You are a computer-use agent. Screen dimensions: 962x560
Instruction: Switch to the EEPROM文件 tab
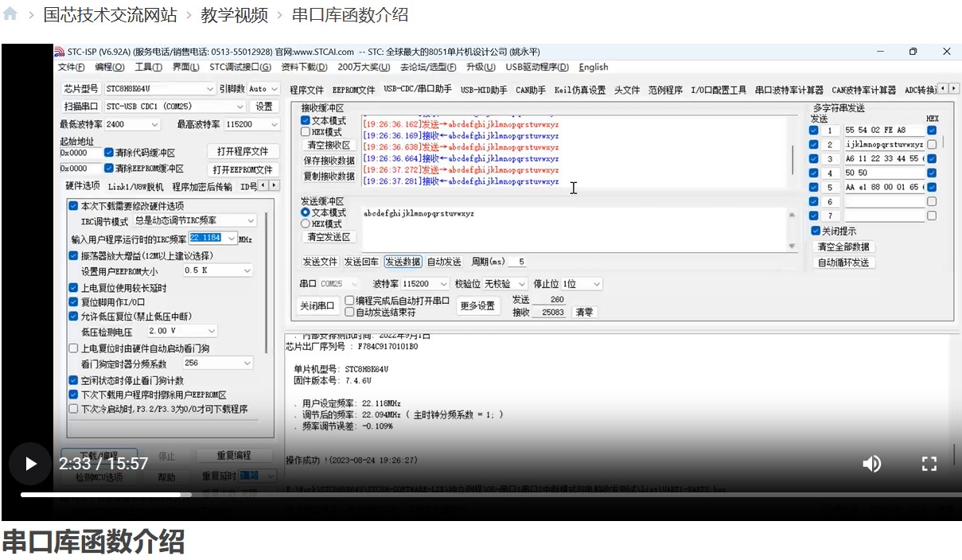pos(353,90)
